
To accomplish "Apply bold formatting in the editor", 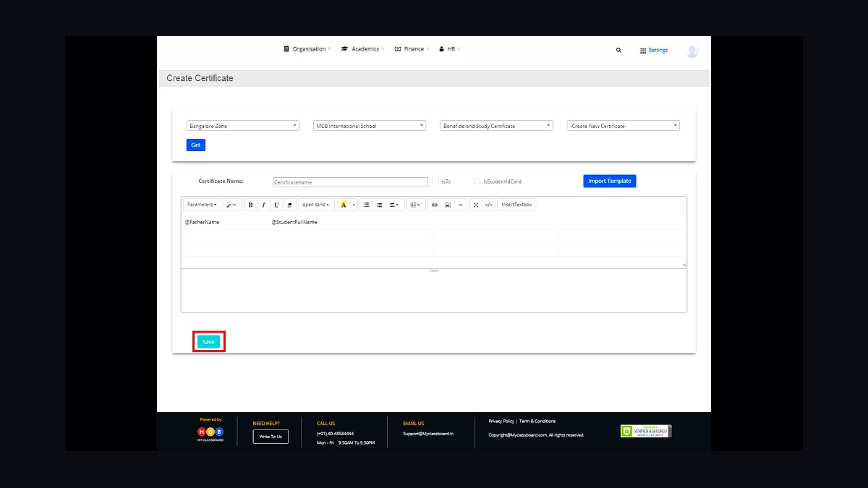I will pyautogui.click(x=250, y=205).
